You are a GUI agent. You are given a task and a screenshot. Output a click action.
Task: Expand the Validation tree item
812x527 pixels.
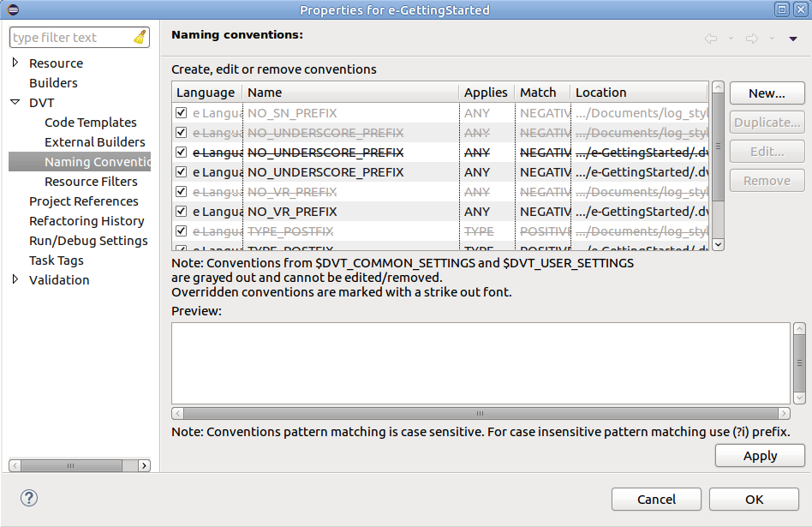click(x=14, y=279)
